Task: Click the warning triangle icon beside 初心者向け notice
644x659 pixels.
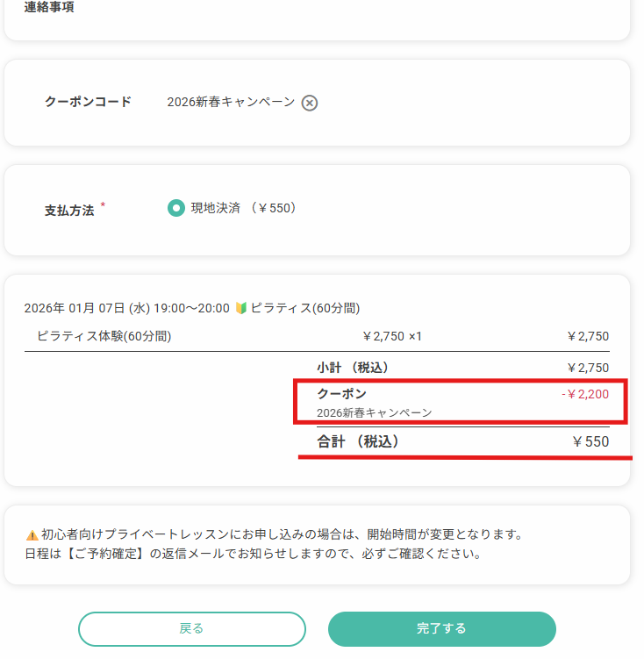Action: (x=32, y=534)
